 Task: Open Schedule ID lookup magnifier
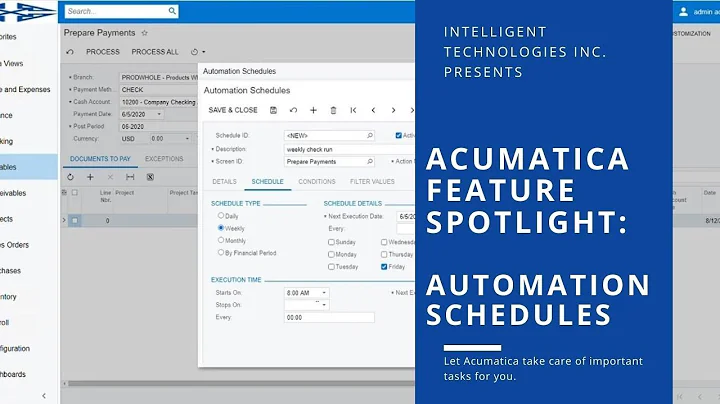(x=370, y=135)
